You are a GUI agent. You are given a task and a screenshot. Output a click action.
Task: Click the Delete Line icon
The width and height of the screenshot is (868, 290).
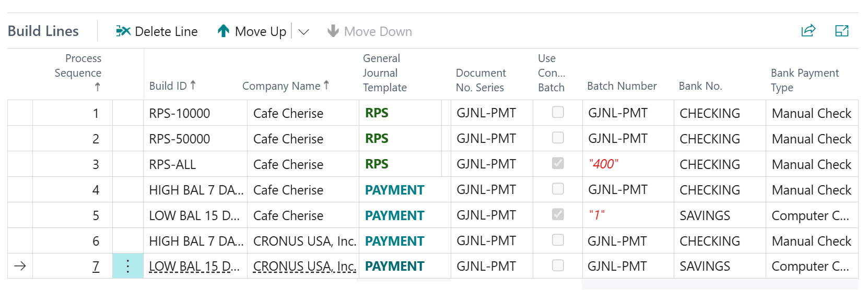pos(123,31)
